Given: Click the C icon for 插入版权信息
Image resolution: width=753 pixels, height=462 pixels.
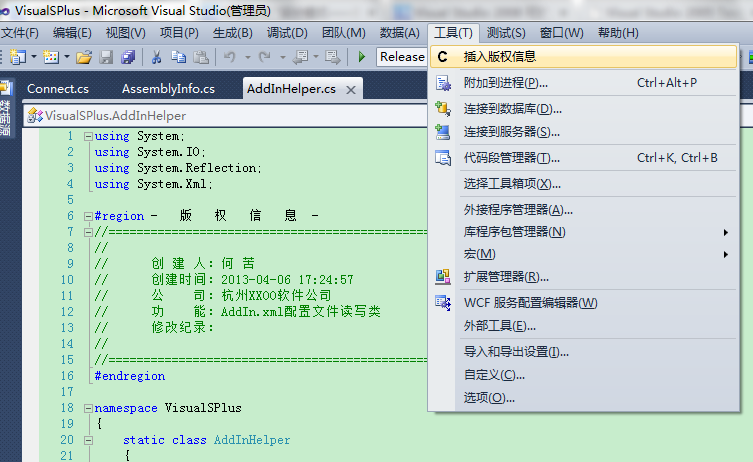Looking at the screenshot, I should click(x=442, y=57).
